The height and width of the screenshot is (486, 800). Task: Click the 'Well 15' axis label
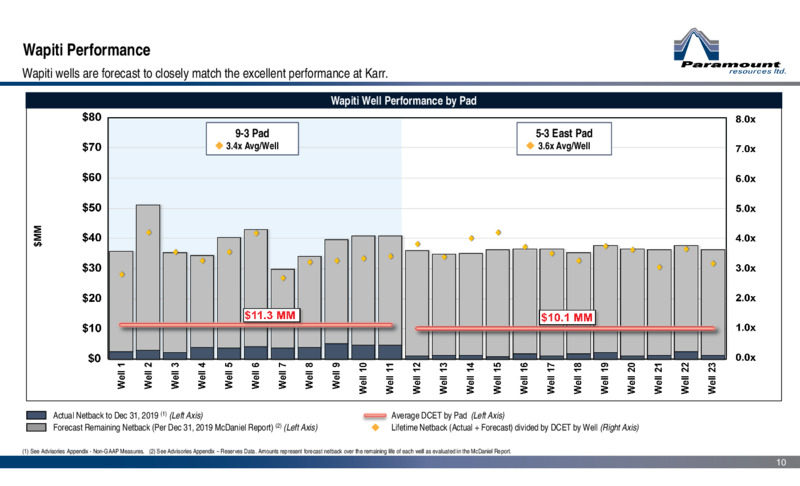497,378
